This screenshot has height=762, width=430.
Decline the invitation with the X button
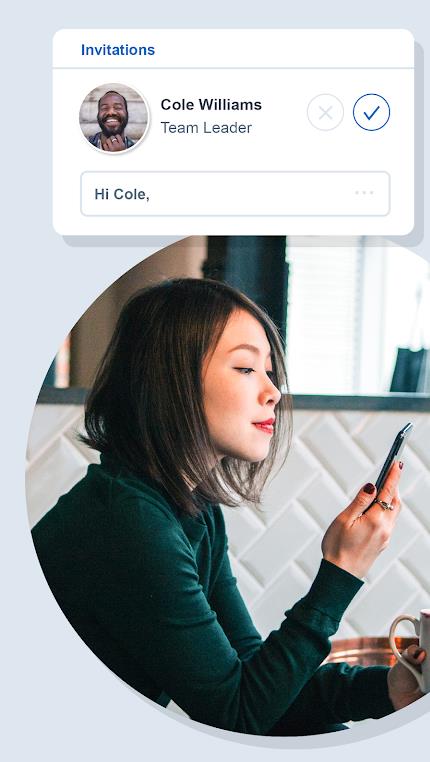pos(325,112)
